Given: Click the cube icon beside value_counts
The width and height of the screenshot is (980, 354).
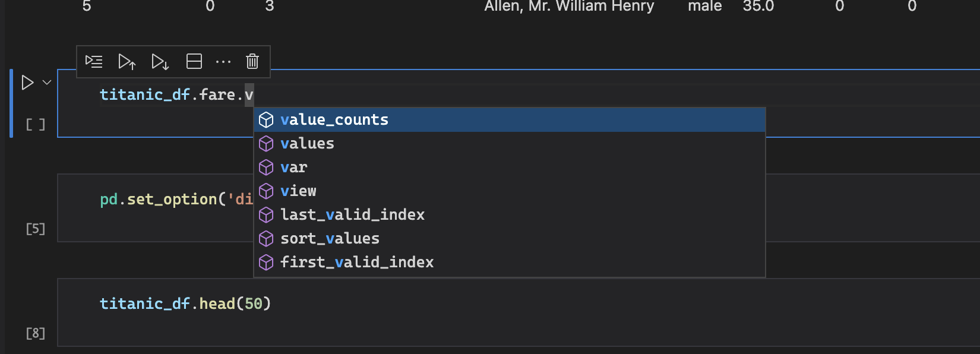Looking at the screenshot, I should click(x=266, y=119).
